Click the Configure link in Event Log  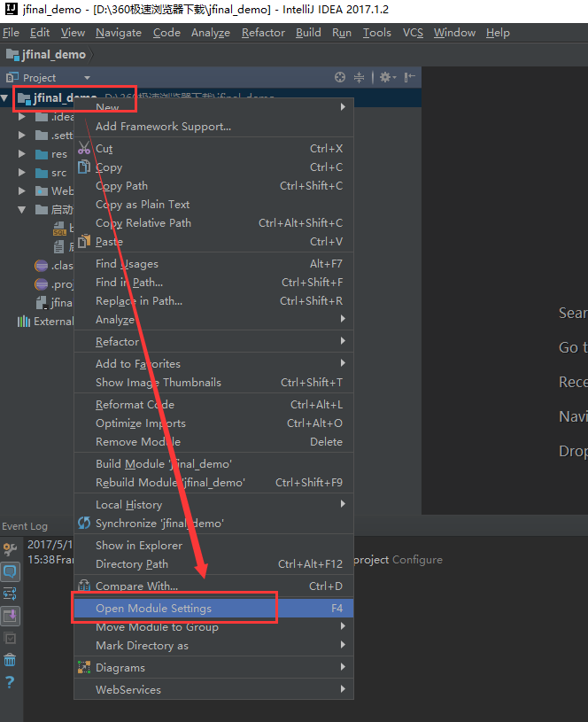(417, 560)
